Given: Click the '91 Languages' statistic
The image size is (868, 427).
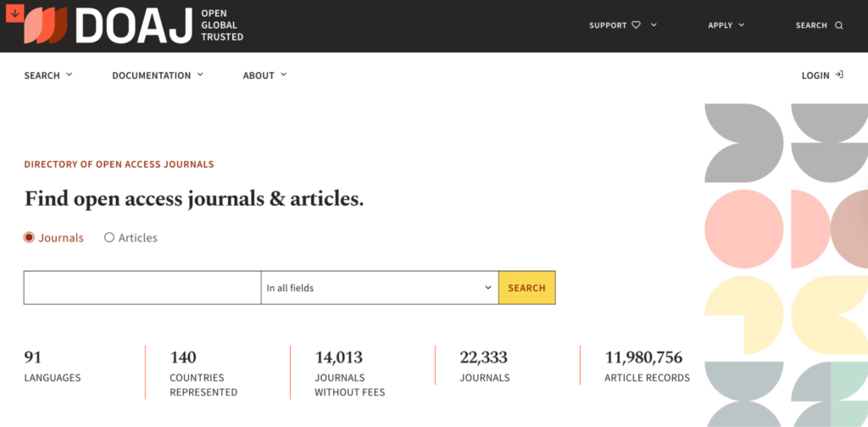Looking at the screenshot, I should (53, 367).
